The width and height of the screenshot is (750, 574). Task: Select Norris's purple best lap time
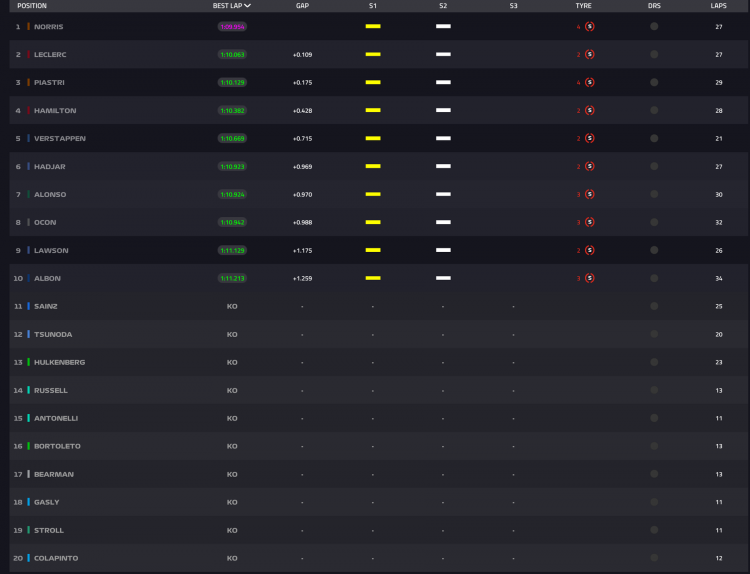tap(232, 27)
